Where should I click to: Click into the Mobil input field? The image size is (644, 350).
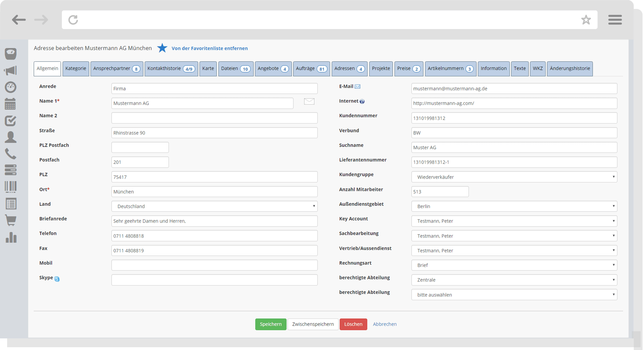point(214,265)
